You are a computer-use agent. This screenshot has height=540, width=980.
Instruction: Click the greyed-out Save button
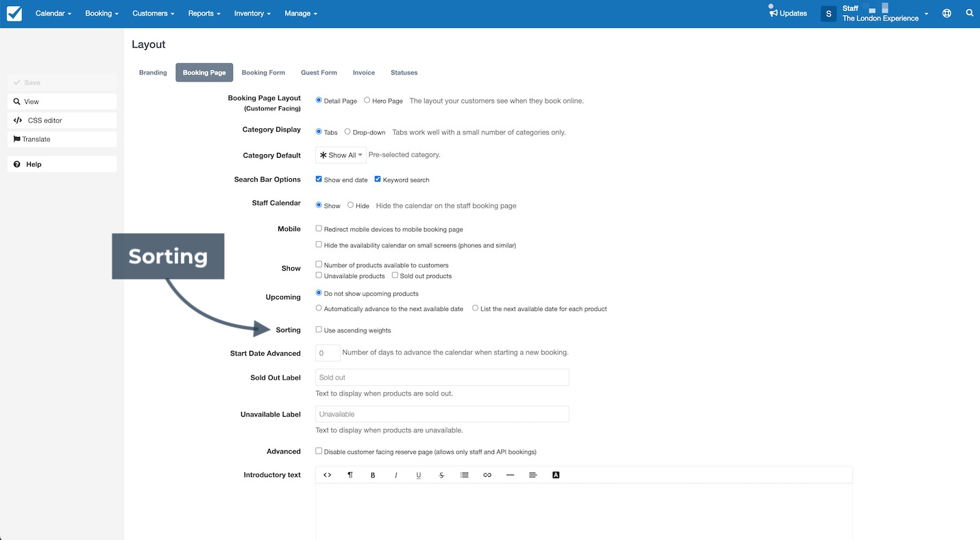pyautogui.click(x=62, y=82)
